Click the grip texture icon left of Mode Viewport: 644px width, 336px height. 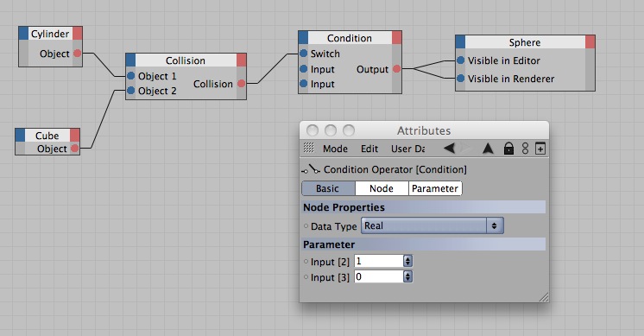(x=308, y=148)
